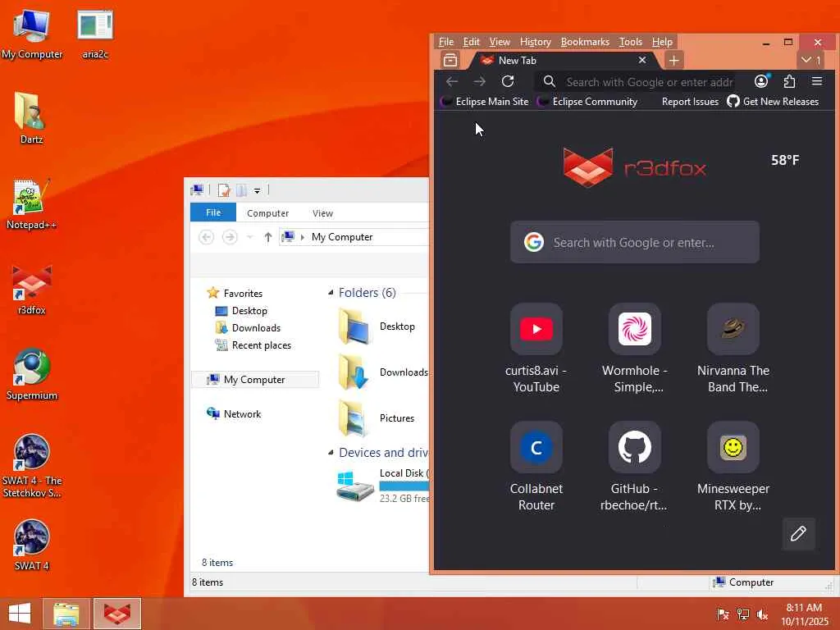Select the Notepad++ desktop shortcut
The height and width of the screenshot is (630, 840).
tap(31, 204)
